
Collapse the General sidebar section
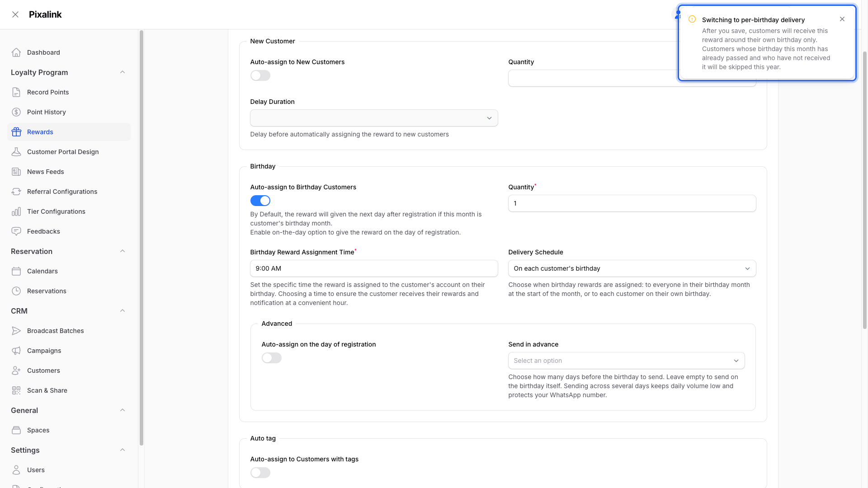click(123, 410)
